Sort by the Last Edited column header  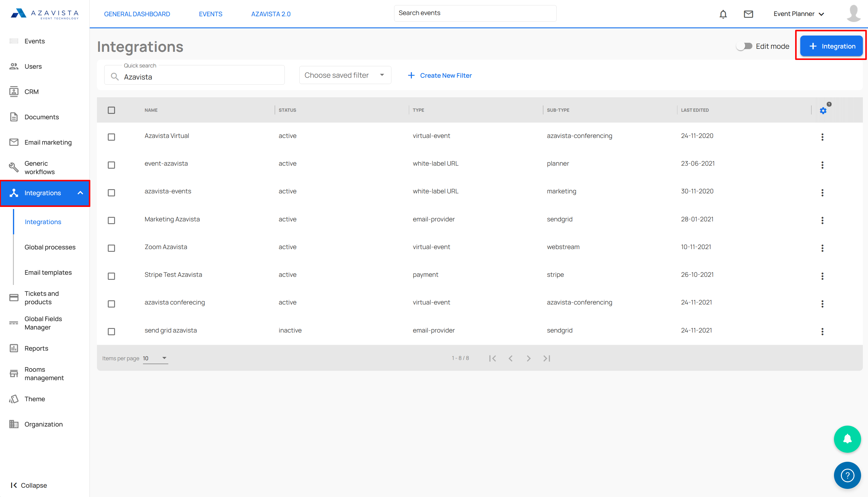(695, 110)
